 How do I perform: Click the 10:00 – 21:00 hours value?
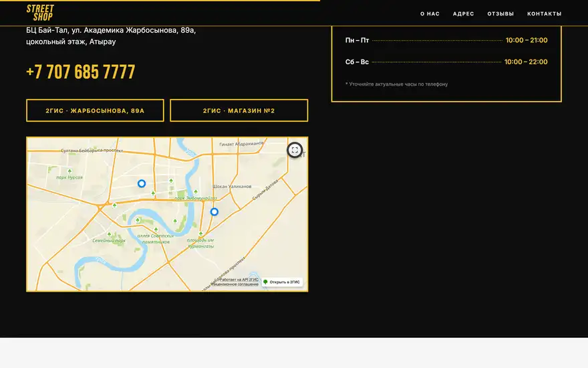click(x=527, y=40)
